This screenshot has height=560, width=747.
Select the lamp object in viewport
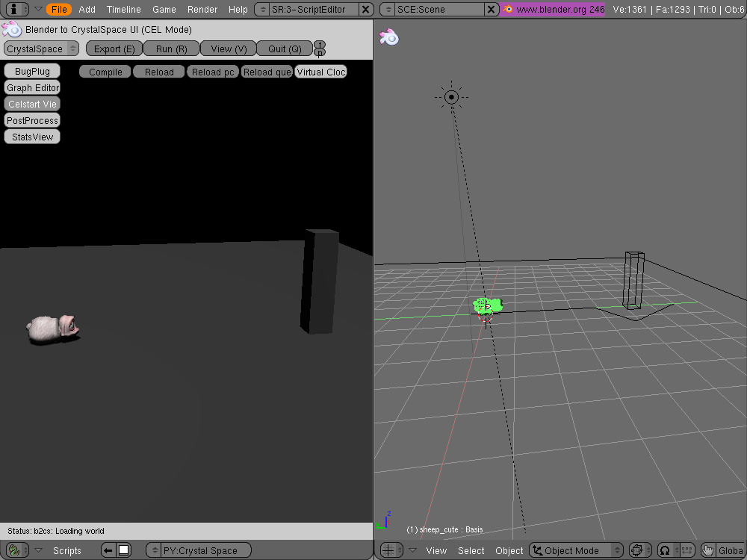pyautogui.click(x=451, y=97)
